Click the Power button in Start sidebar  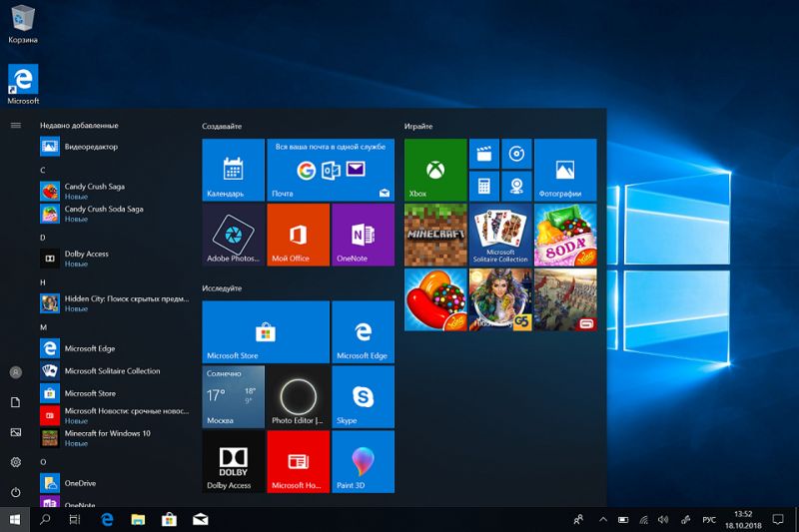[x=16, y=492]
